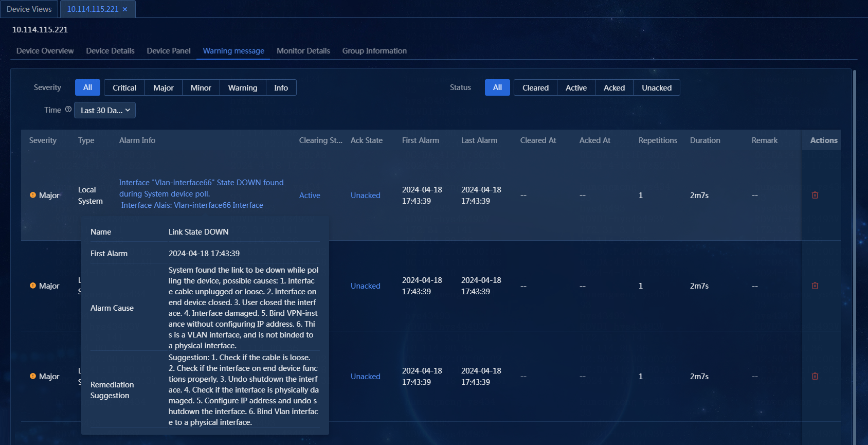Image resolution: width=868 pixels, height=445 pixels.
Task: Open Warning message tab
Action: pos(233,50)
